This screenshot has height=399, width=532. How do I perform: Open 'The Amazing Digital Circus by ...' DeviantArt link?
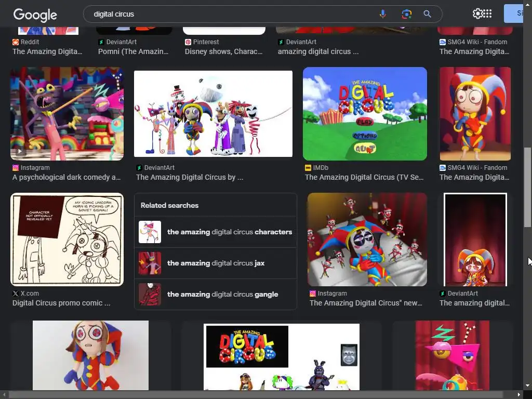(x=190, y=177)
